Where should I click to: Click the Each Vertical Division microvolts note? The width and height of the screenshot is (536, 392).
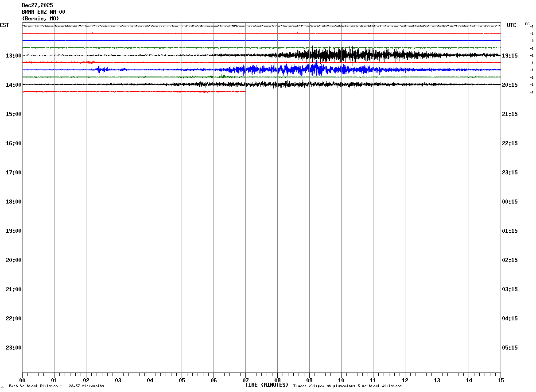[56, 386]
